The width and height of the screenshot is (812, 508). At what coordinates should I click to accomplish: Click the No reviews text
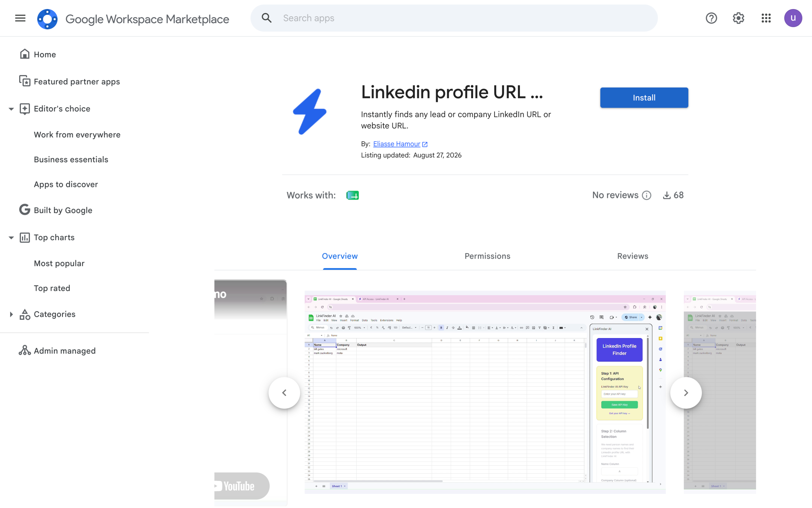click(x=615, y=195)
